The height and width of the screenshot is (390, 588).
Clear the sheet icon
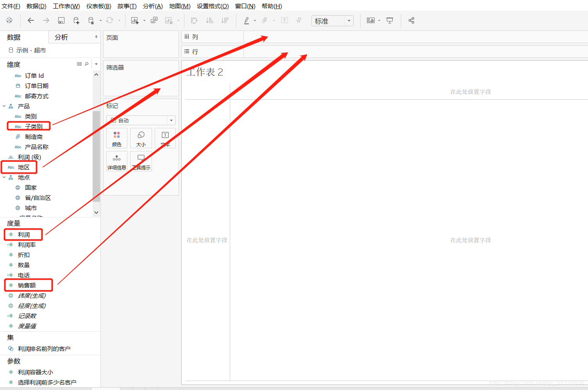pos(169,20)
